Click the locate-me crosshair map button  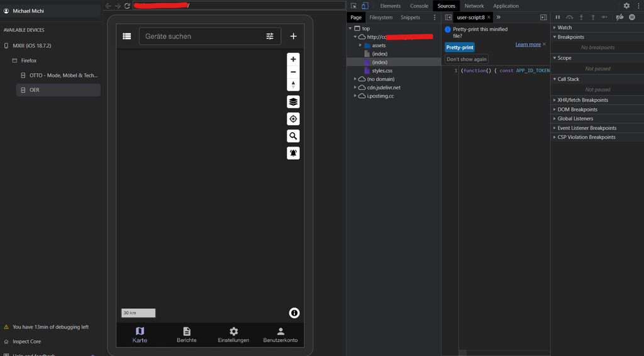tap(293, 119)
